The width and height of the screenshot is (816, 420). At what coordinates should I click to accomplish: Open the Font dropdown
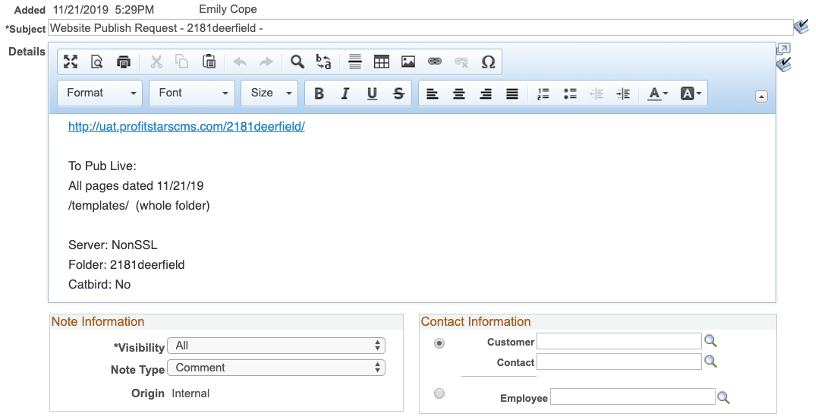[x=192, y=93]
